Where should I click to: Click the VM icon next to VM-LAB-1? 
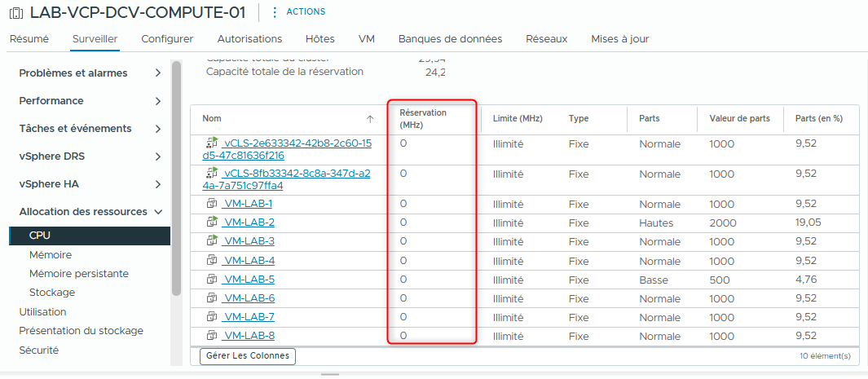[212, 204]
